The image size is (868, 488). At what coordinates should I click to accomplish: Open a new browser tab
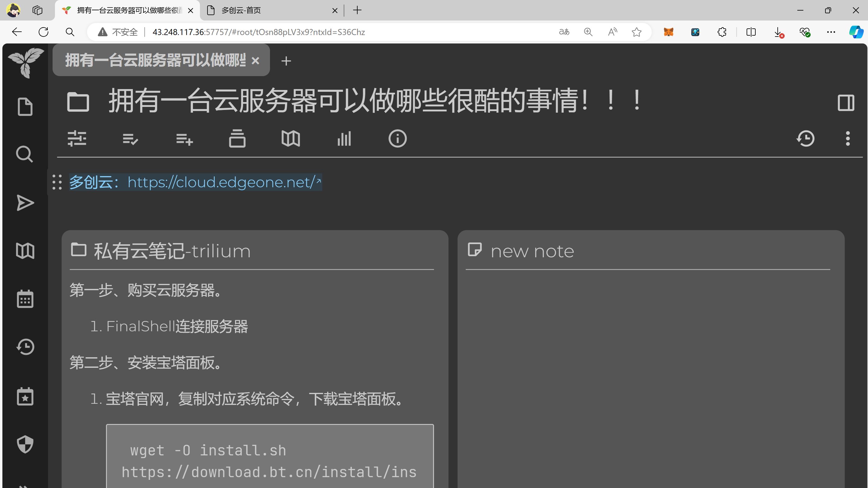[x=357, y=11]
